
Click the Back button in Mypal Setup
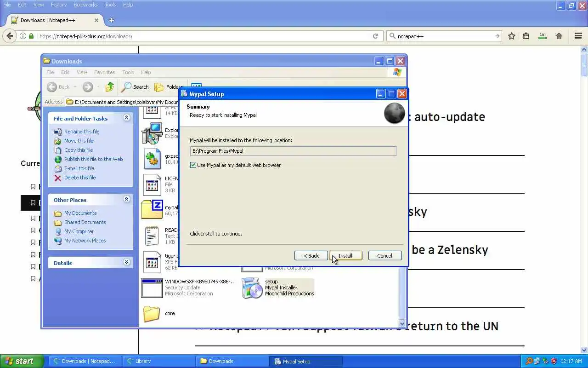pyautogui.click(x=311, y=256)
